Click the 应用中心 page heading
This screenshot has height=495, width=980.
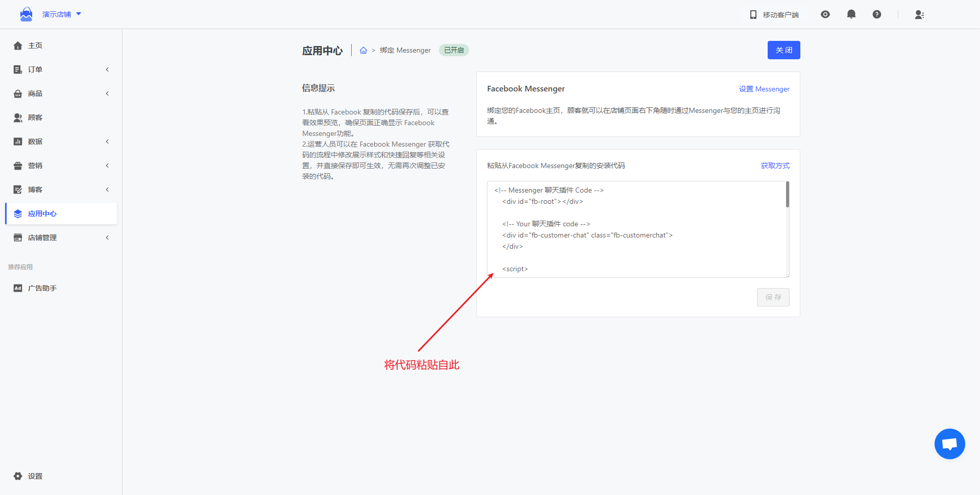coord(322,51)
